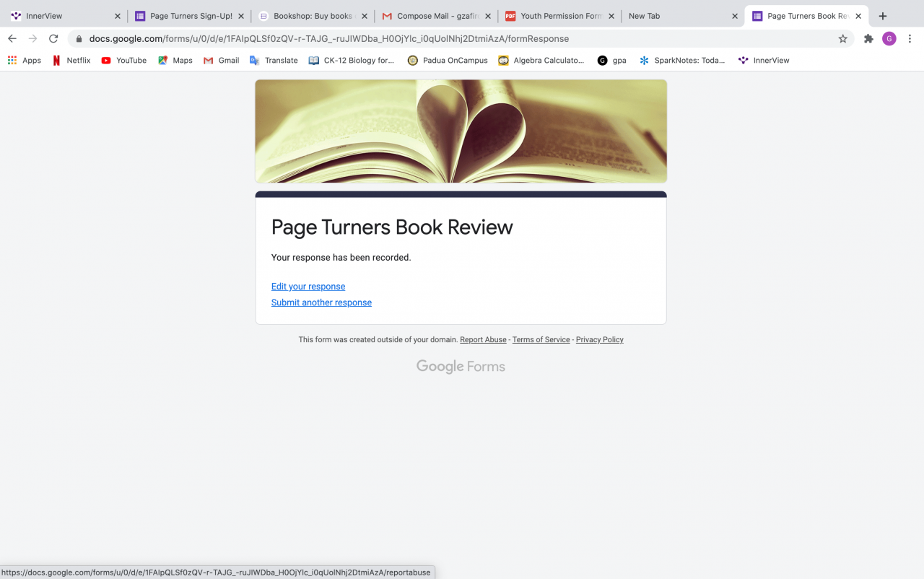Screen dimensions: 924x579
Task: Click the Report Abuse link
Action: click(483, 340)
